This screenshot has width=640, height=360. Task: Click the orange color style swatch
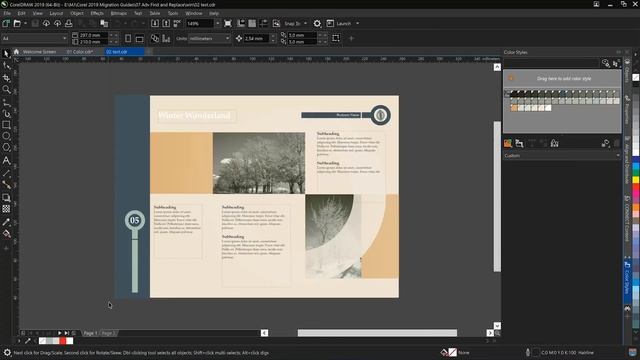click(514, 108)
